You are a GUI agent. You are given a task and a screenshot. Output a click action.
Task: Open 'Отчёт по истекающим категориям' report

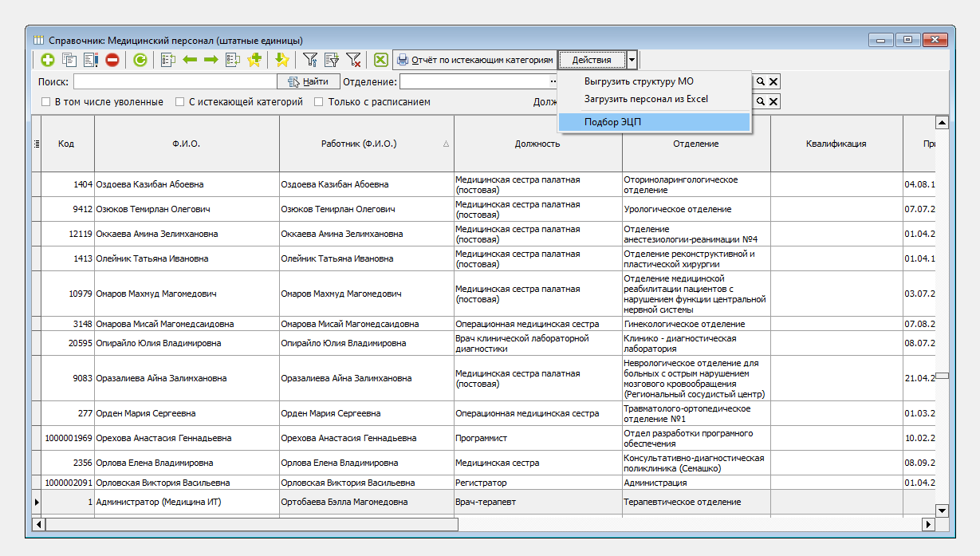pos(475,60)
